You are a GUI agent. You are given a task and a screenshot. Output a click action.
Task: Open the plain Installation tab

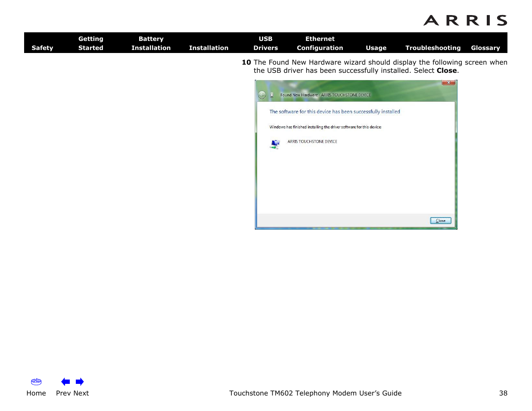point(208,48)
